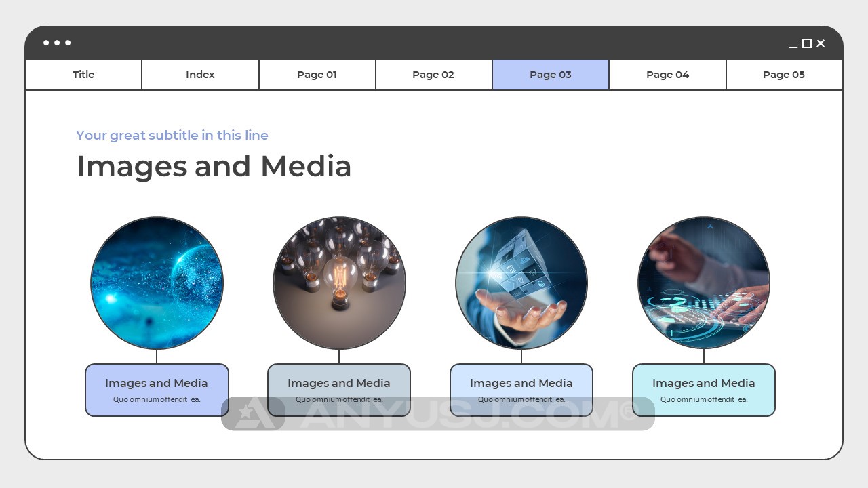Viewport: 868px width, 488px height.
Task: Click the minimize icon in the title bar
Action: click(x=793, y=47)
